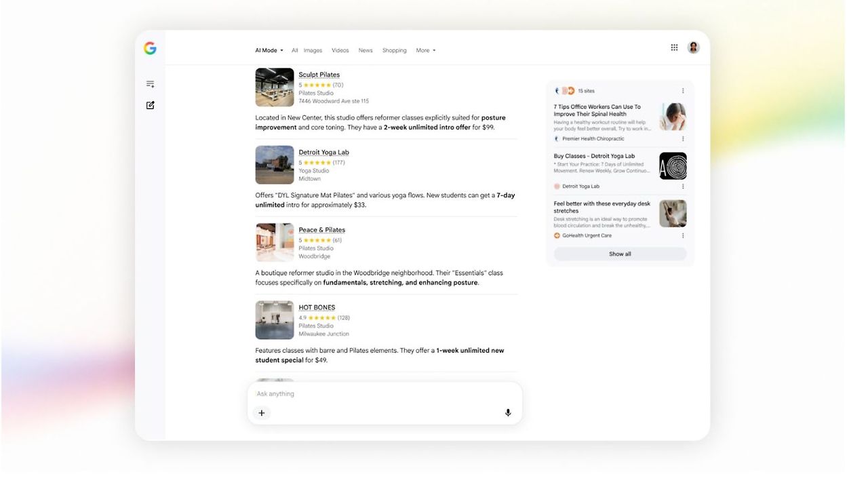Open the 7 Tips Office Workers article

click(x=597, y=111)
